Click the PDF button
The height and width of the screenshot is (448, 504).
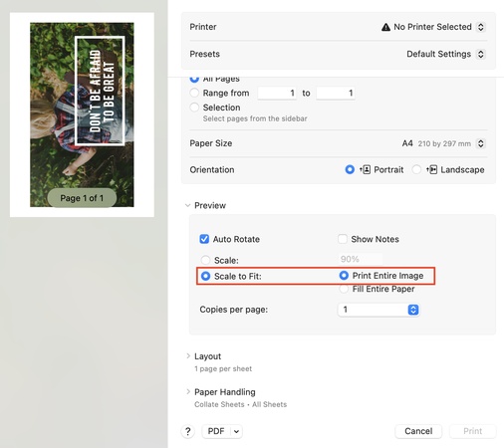point(216,431)
